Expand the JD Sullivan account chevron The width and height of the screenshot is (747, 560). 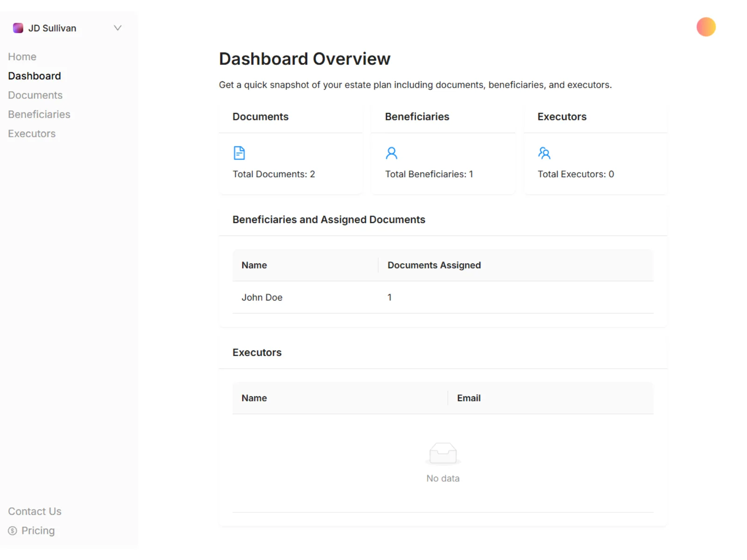click(118, 28)
